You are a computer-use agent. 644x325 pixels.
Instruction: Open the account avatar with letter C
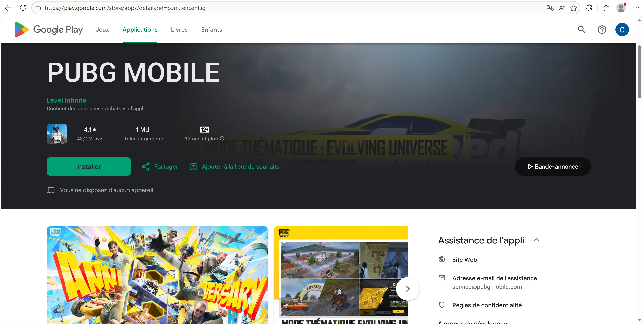[x=622, y=30]
